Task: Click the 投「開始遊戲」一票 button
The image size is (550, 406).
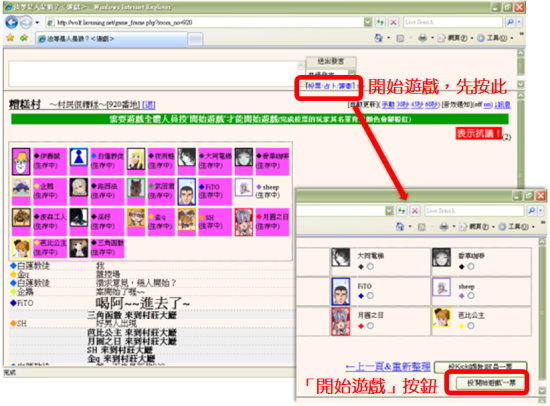Action: click(491, 383)
